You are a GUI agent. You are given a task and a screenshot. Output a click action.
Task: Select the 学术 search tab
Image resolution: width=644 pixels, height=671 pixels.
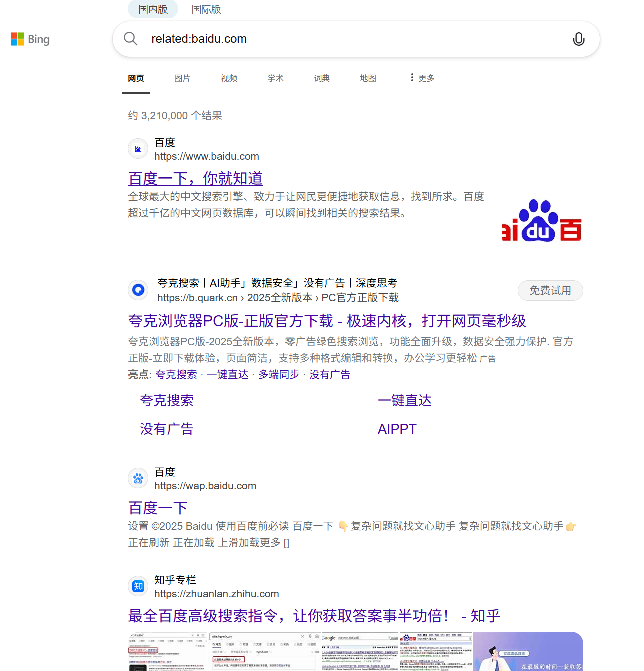point(275,78)
